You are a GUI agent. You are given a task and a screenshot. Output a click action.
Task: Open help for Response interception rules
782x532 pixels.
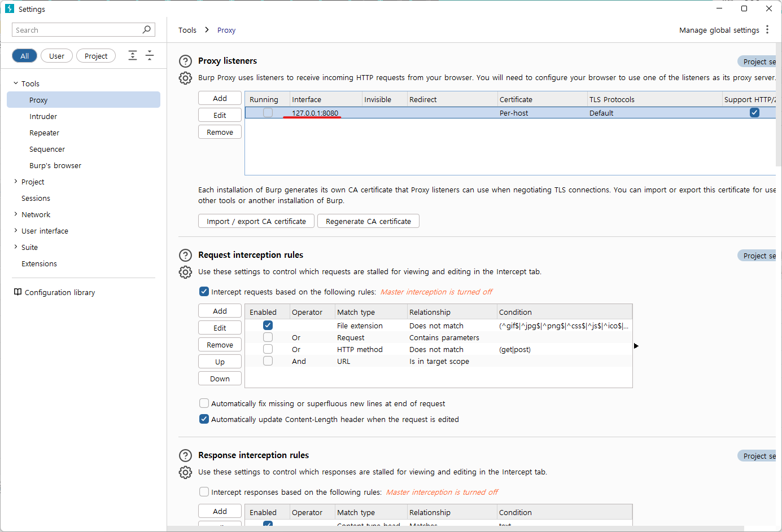[x=185, y=455]
